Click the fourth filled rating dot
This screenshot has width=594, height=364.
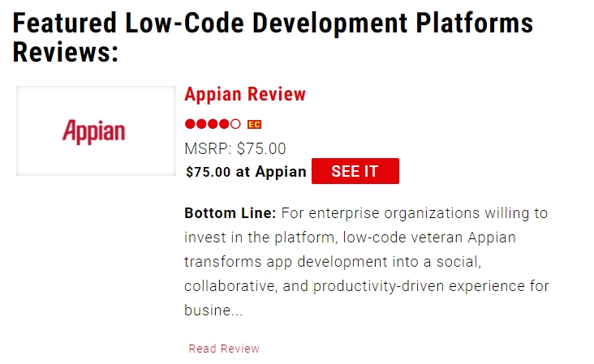224,124
